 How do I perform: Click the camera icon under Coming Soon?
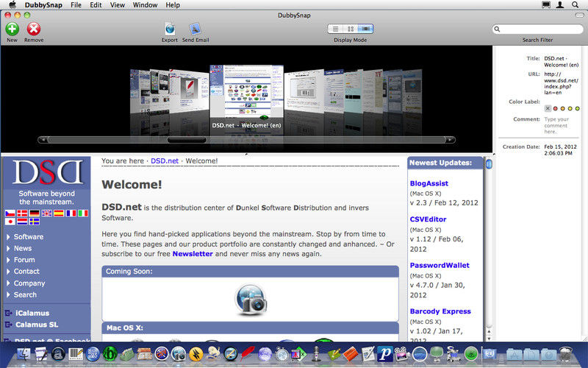click(250, 299)
